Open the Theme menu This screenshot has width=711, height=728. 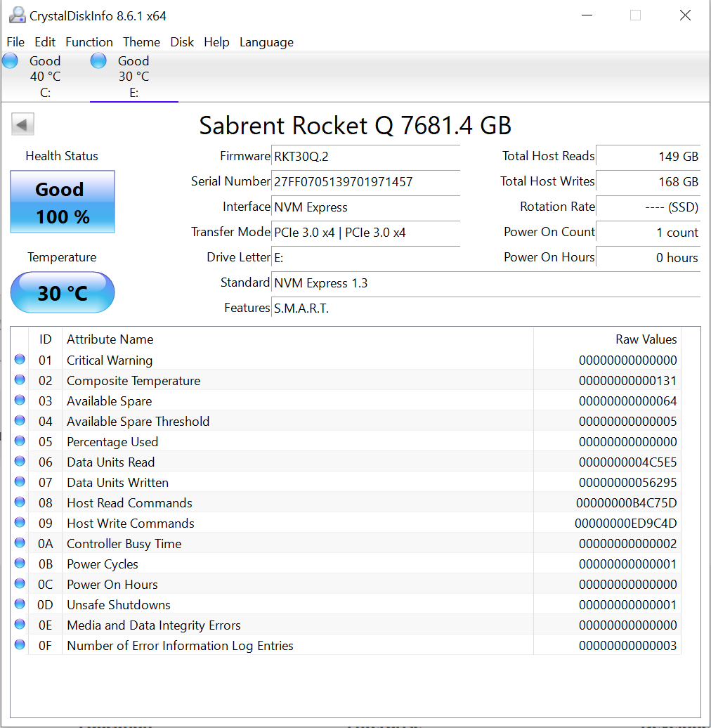click(141, 42)
